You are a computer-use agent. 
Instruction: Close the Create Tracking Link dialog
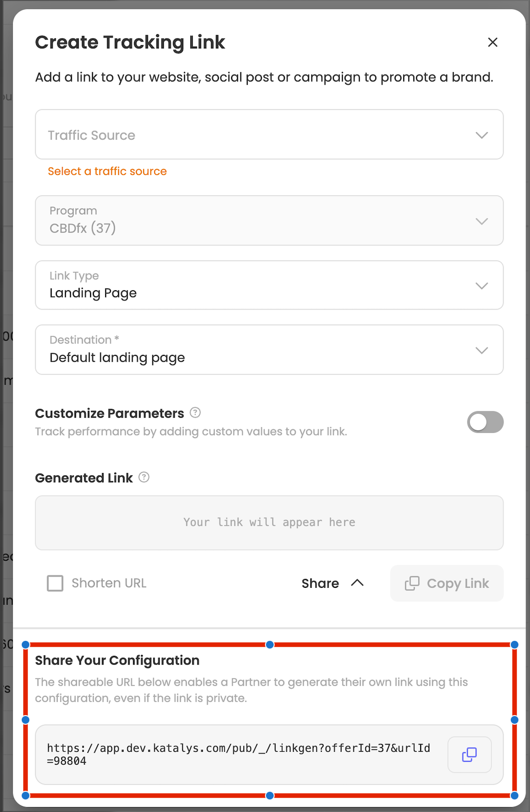492,42
